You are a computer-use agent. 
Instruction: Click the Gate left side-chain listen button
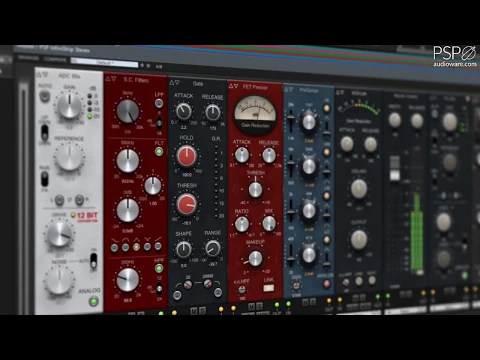177,295
